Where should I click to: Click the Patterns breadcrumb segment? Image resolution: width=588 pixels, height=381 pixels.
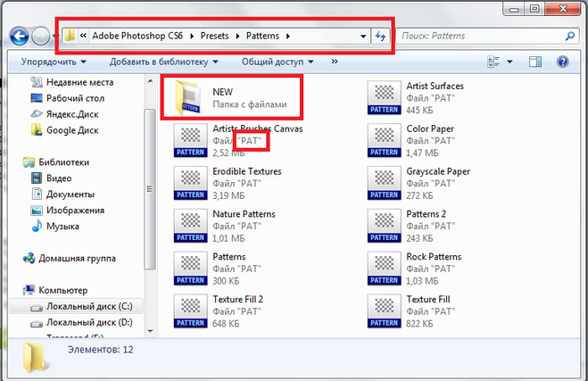262,36
